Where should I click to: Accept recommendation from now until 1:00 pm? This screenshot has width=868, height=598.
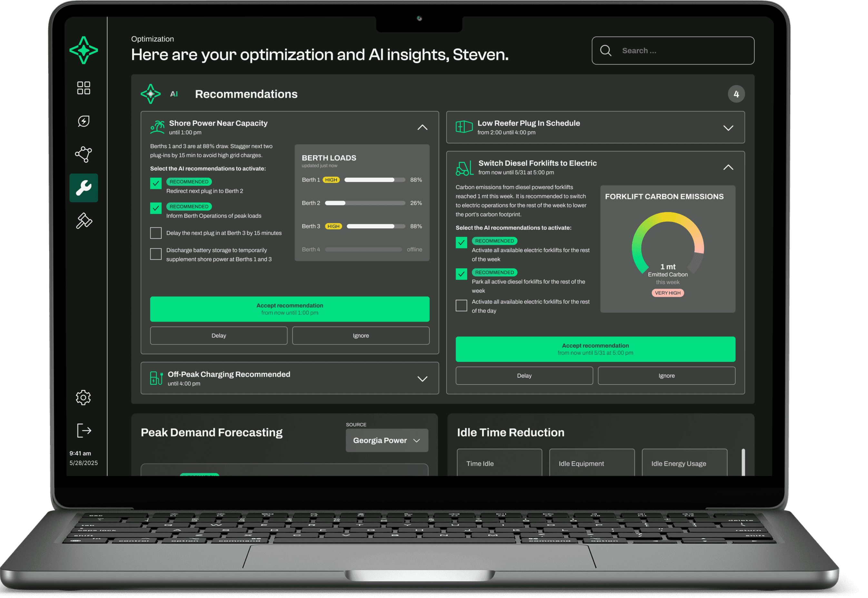(290, 309)
